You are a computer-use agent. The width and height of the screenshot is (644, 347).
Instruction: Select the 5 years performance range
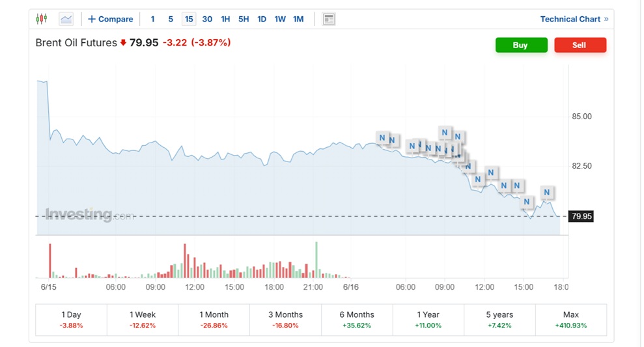(x=499, y=320)
